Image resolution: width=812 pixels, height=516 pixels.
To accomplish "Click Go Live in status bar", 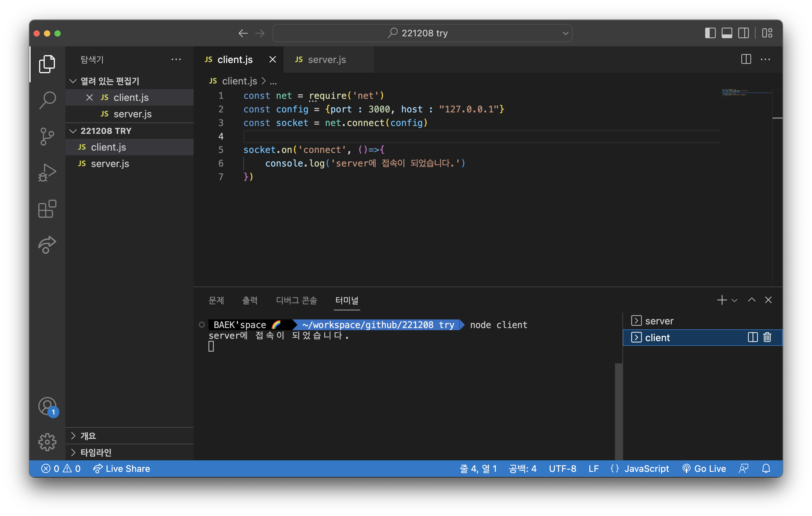I will click(704, 468).
